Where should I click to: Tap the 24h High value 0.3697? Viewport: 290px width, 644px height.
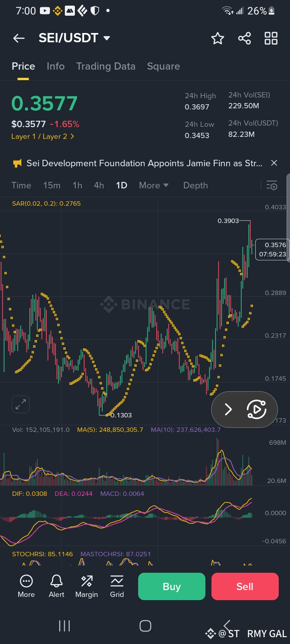197,107
